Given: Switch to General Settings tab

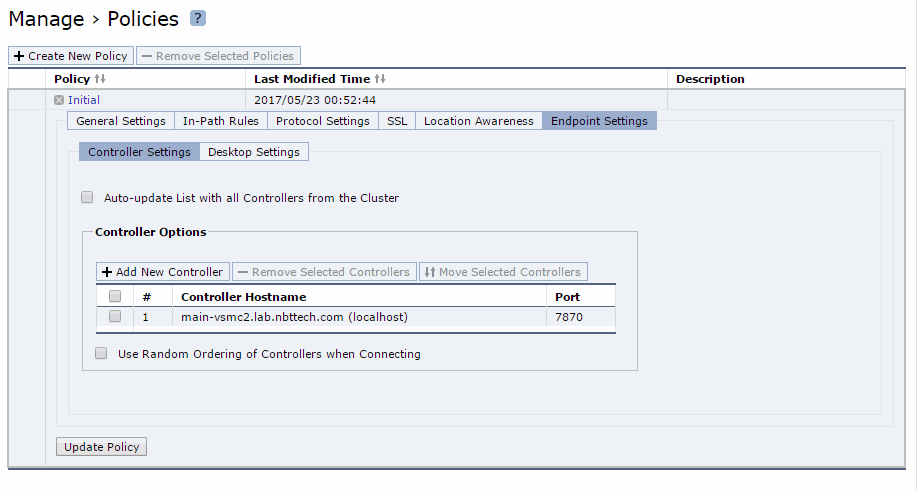Looking at the screenshot, I should [121, 121].
